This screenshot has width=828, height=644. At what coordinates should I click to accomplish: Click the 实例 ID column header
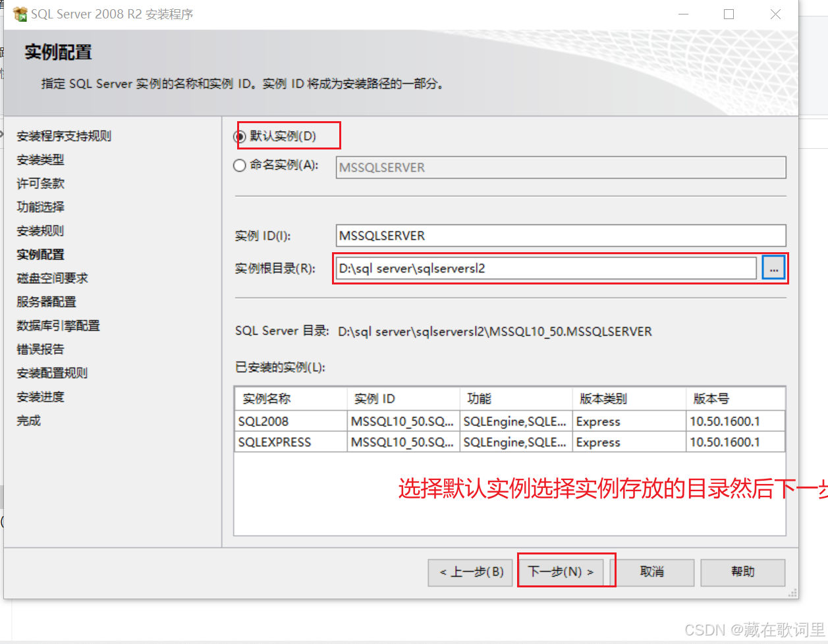403,398
